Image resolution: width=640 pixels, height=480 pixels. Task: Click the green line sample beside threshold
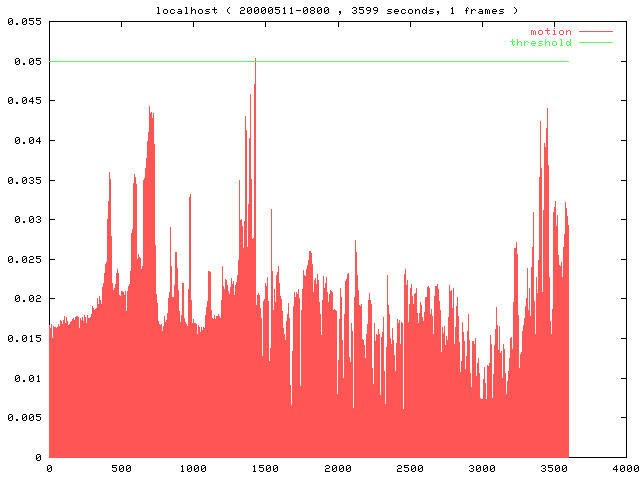click(x=594, y=42)
